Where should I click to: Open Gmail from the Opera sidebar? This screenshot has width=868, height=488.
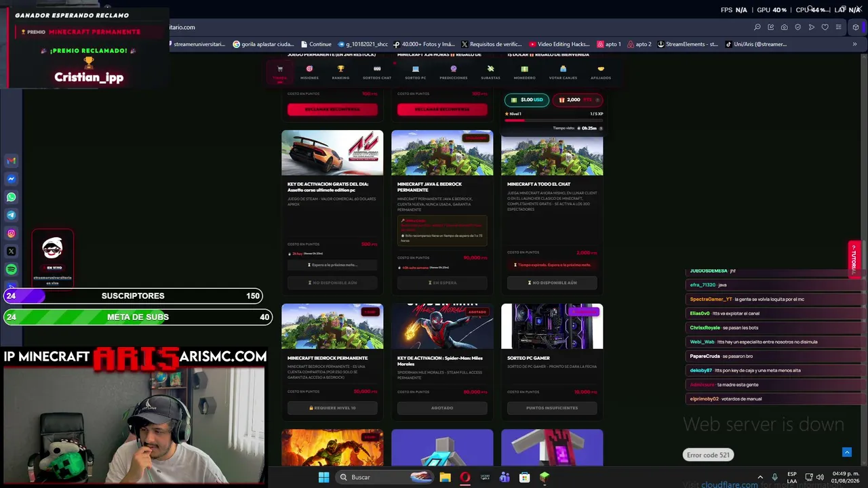point(12,161)
